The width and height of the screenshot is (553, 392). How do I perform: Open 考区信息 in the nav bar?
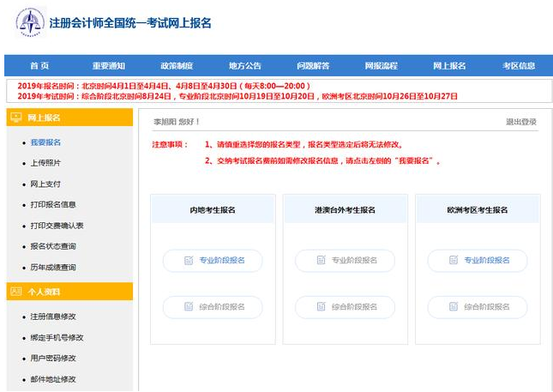pos(519,66)
